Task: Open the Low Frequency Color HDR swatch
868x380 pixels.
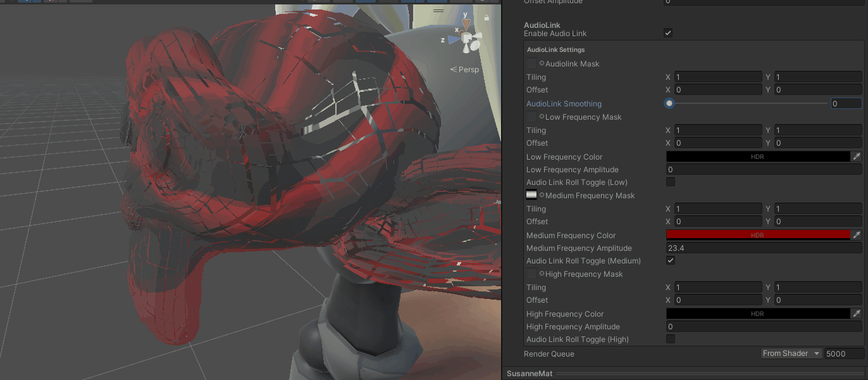Action: (x=758, y=156)
